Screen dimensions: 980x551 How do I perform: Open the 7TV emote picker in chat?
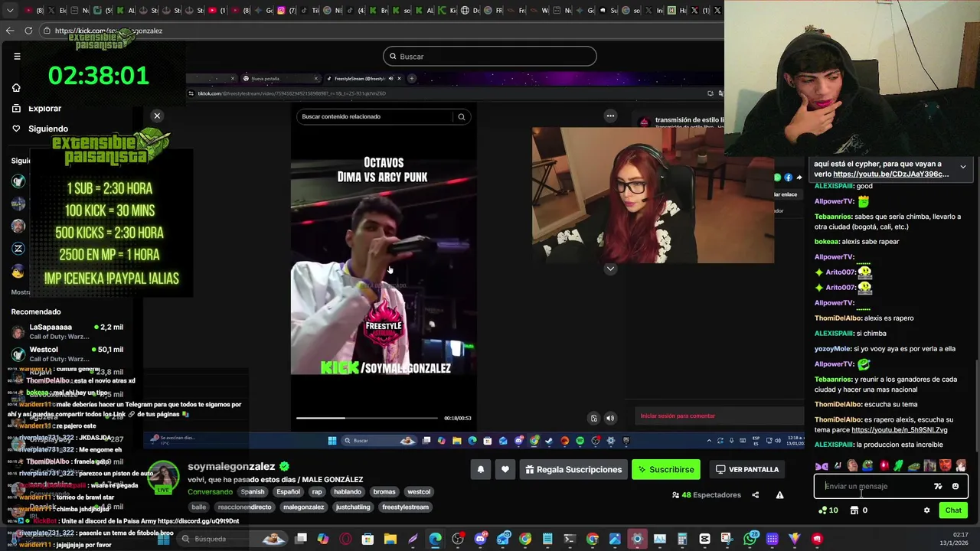pos(938,486)
